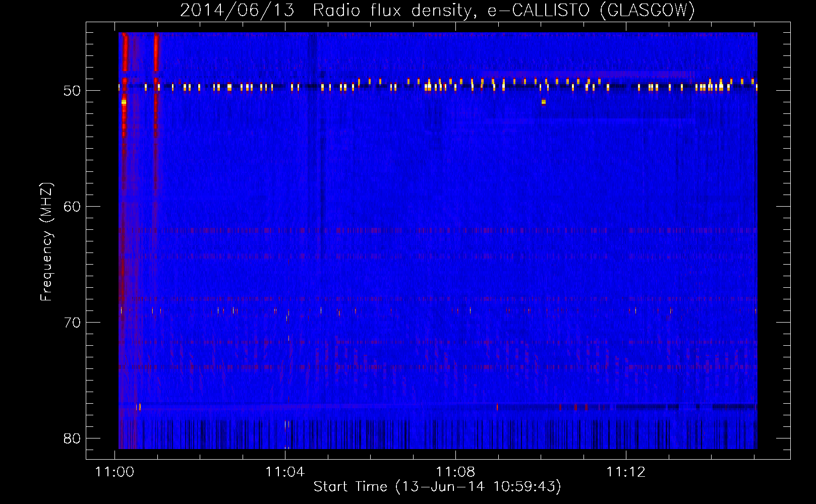Image resolution: width=816 pixels, height=504 pixels.
Task: Click the frequency tick label '50'
Action: [x=72, y=91]
